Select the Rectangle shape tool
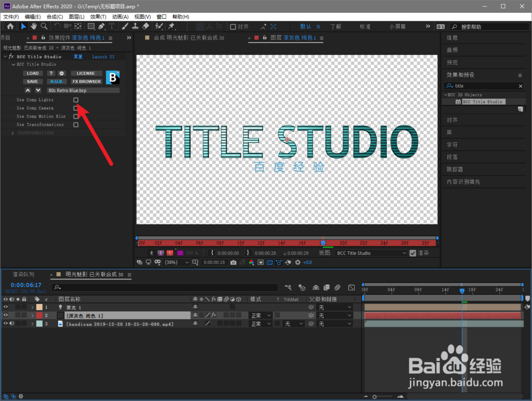This screenshot has width=532, height=401. point(91,26)
